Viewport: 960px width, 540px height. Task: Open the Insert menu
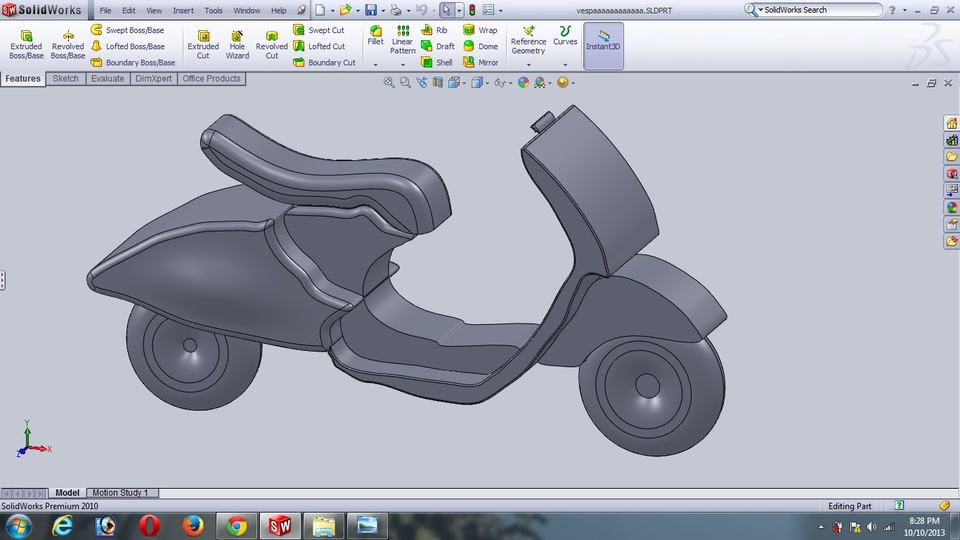click(x=183, y=10)
